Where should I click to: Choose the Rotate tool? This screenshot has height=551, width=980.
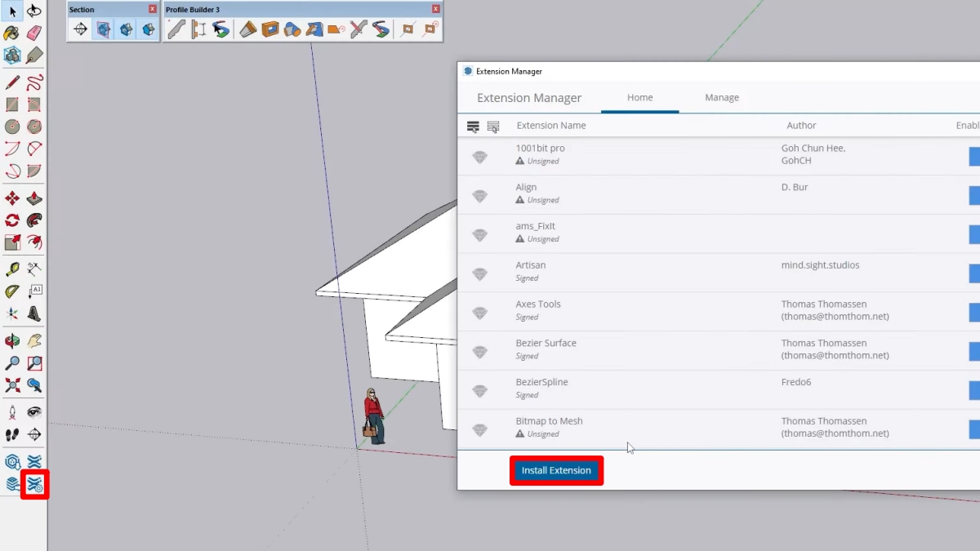click(12, 220)
